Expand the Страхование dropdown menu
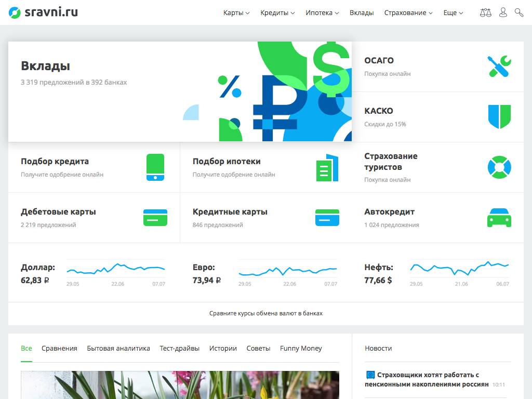This screenshot has width=532, height=399. 408,12
